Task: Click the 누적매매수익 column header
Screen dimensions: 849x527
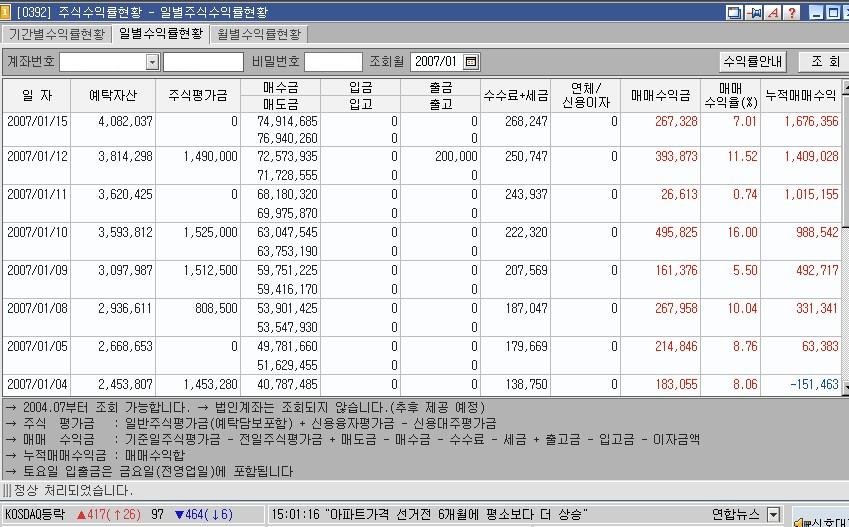Action: (800, 96)
